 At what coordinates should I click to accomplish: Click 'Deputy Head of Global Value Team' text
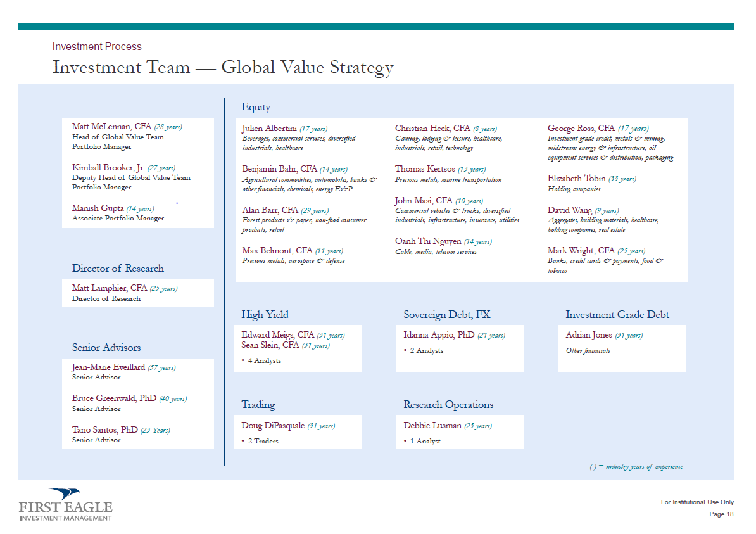click(x=131, y=177)
